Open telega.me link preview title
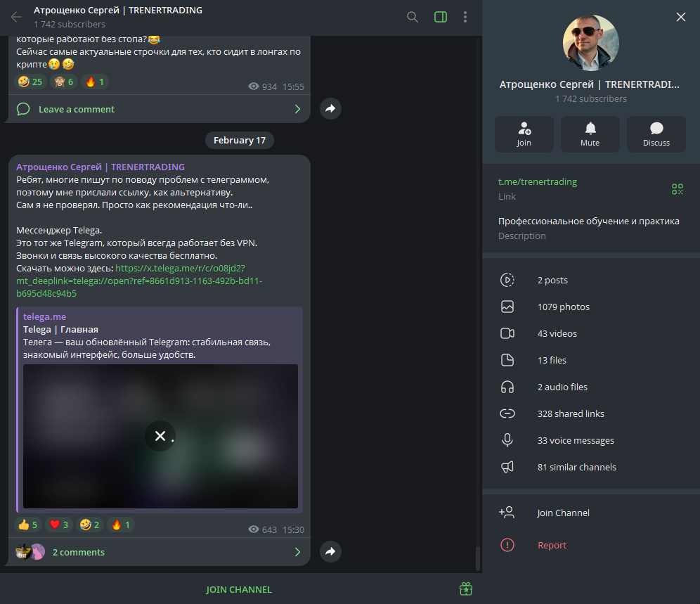Viewport: 700px width, 604px height. click(60, 330)
